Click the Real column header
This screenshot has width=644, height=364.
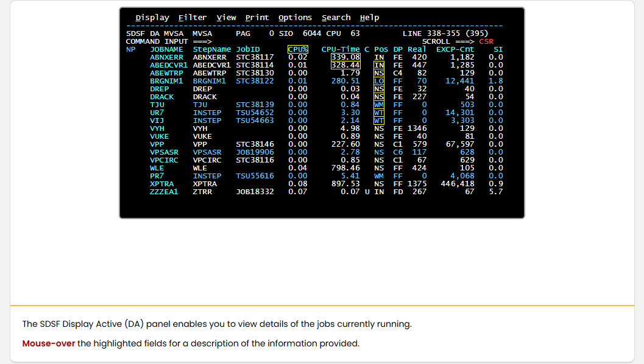(x=417, y=49)
